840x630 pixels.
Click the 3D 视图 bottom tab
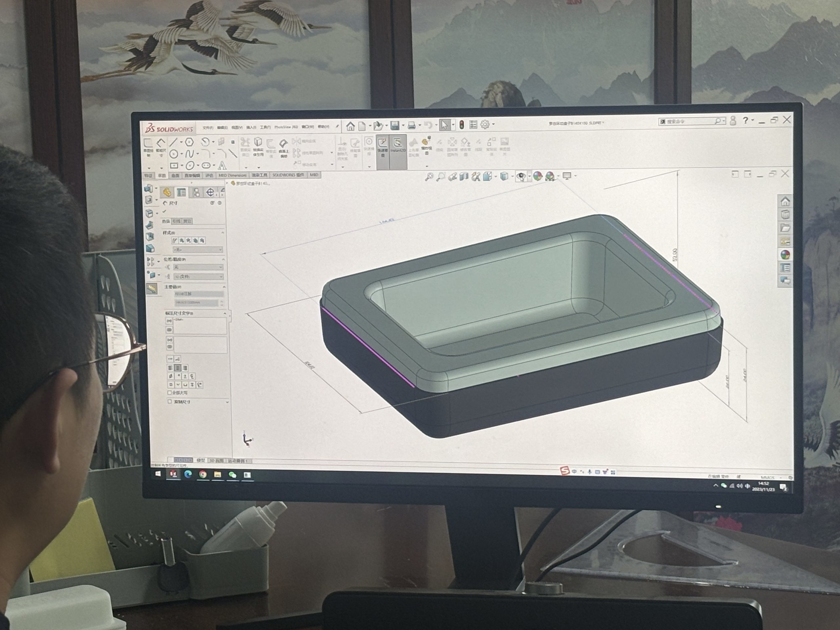(216, 461)
